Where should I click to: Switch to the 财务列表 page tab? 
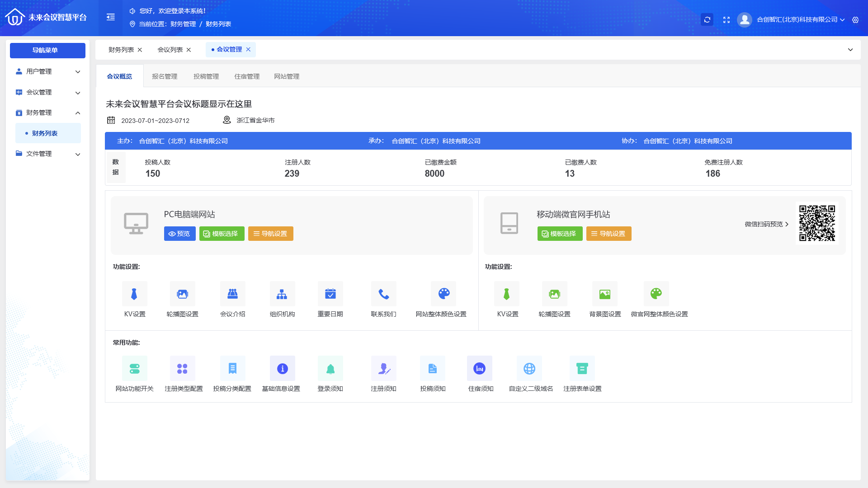click(x=121, y=50)
